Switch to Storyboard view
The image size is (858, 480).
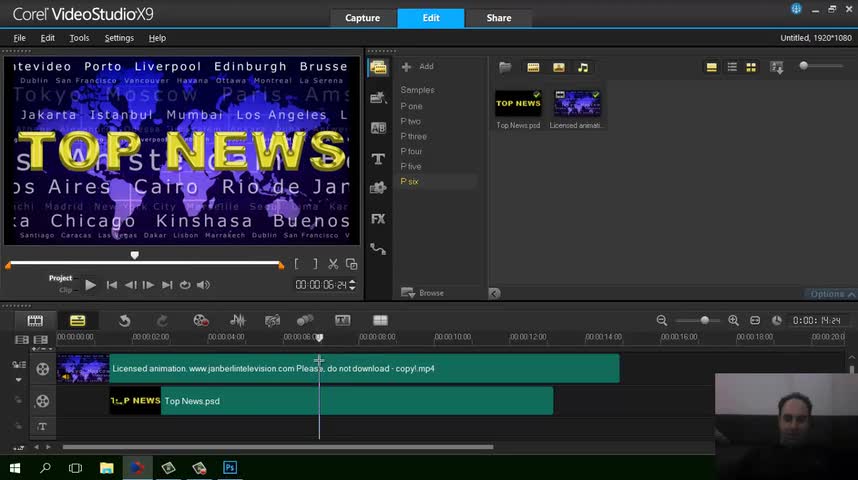point(35,320)
